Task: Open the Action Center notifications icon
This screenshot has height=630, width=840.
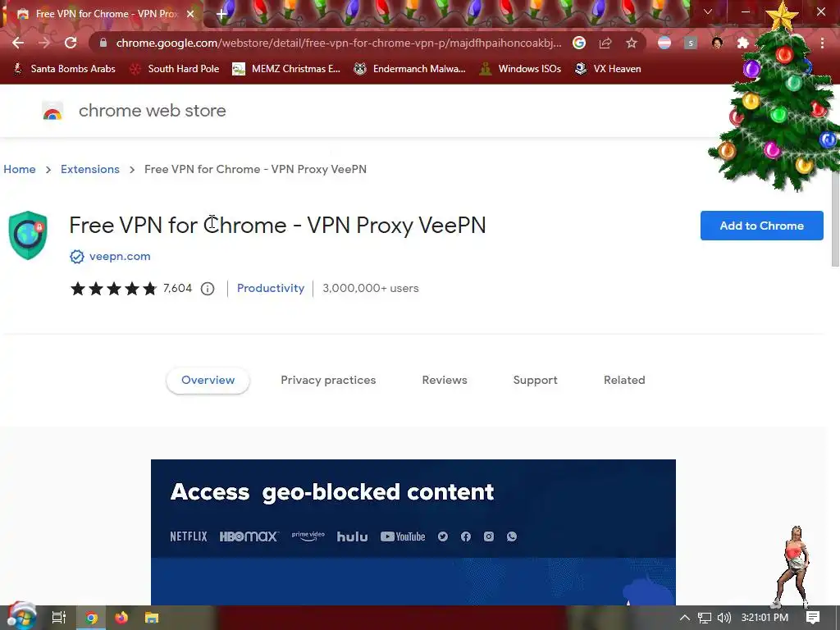Action: click(813, 618)
